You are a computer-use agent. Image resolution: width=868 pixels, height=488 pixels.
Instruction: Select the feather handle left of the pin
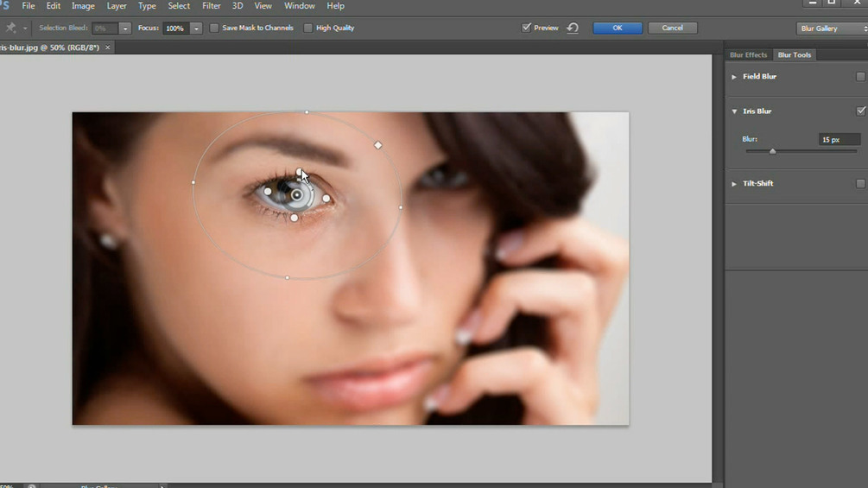[268, 192]
